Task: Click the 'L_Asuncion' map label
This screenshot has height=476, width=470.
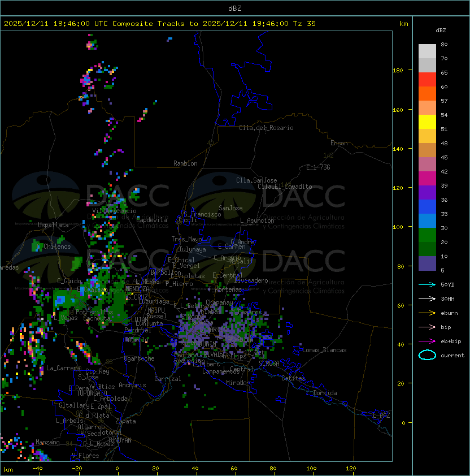Action: pos(257,220)
